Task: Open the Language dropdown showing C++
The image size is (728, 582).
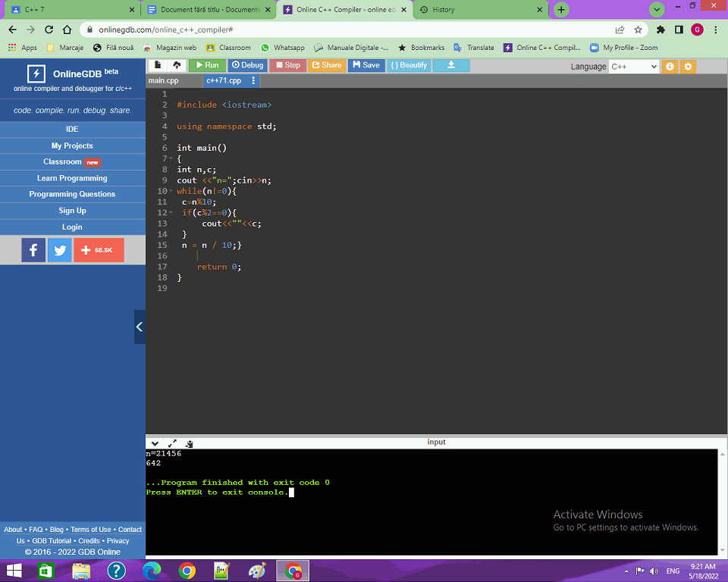Action: 634,67
